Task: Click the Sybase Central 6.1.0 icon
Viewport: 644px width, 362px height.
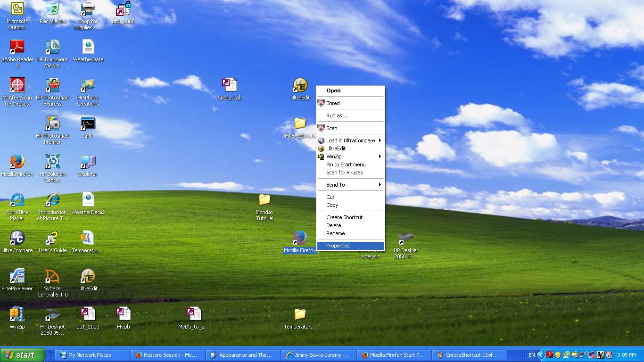Action: (x=52, y=277)
